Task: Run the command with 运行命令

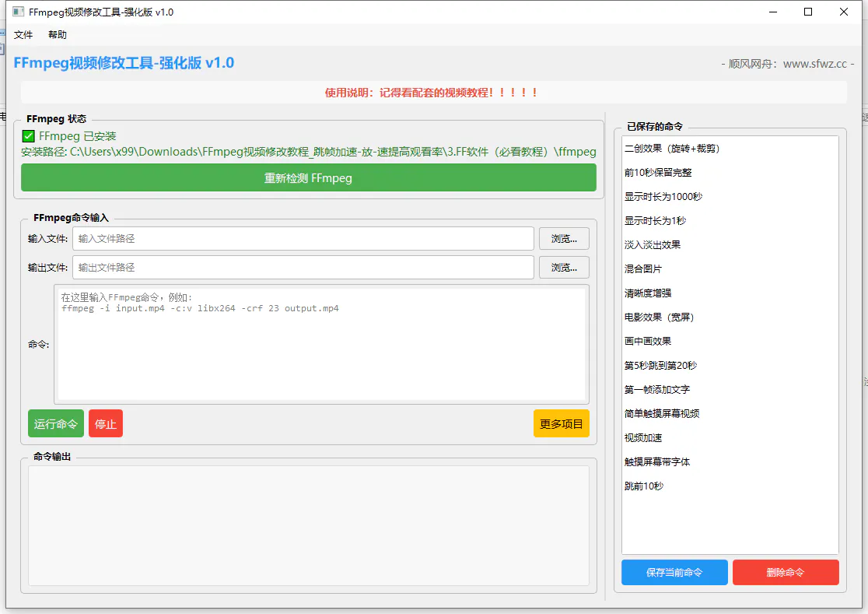Action: 55,423
